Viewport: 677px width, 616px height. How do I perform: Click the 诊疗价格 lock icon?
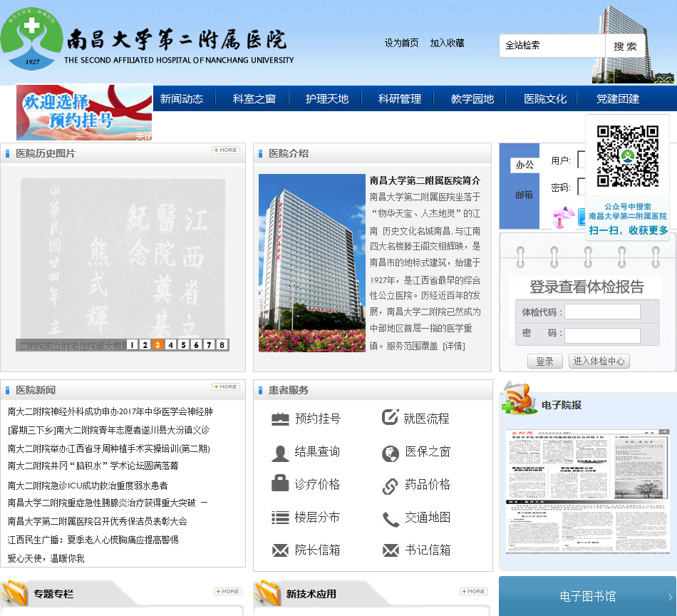point(280,483)
